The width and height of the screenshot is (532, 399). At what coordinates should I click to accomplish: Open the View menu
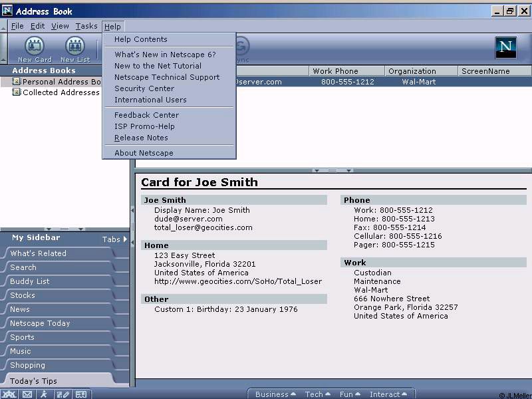click(x=60, y=26)
